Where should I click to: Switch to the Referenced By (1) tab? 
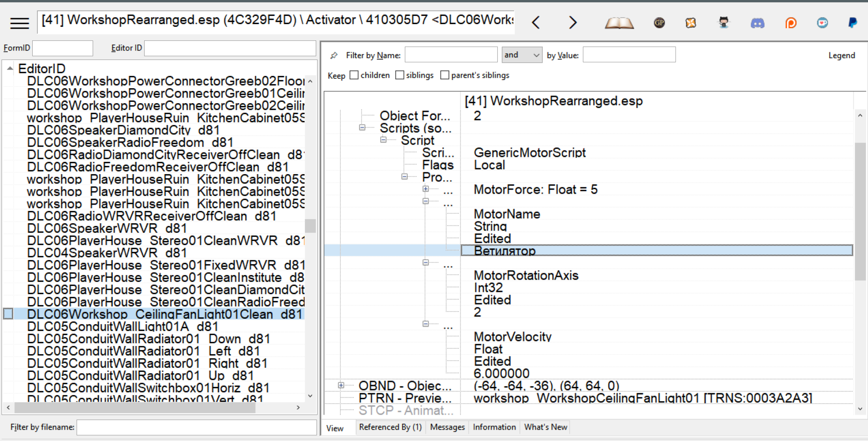390,427
